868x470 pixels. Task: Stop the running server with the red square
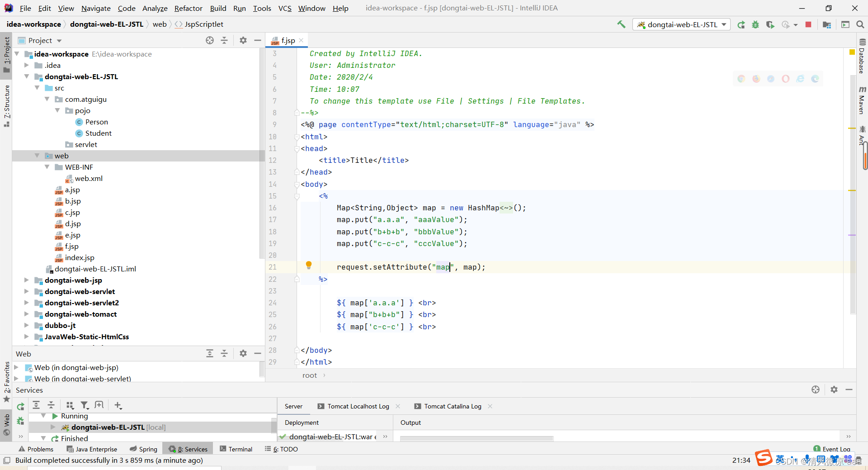(808, 24)
